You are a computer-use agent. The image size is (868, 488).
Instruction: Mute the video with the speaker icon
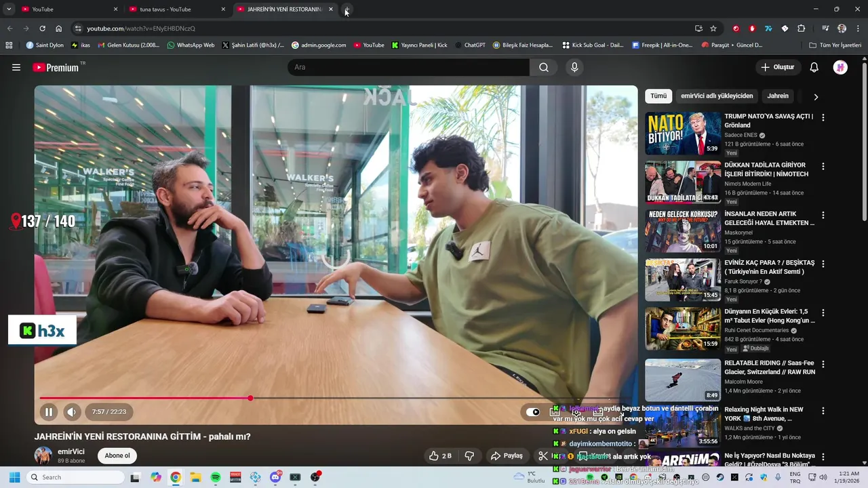coord(71,411)
